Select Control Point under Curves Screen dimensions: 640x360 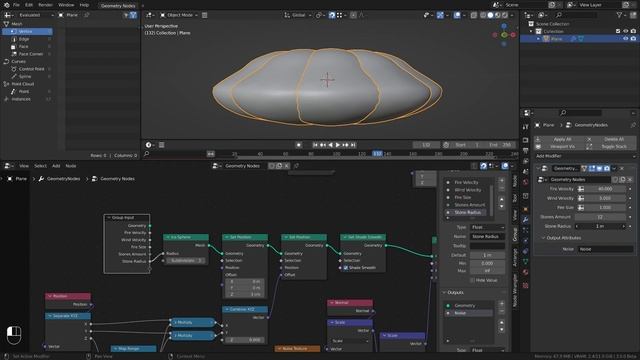coord(28,69)
